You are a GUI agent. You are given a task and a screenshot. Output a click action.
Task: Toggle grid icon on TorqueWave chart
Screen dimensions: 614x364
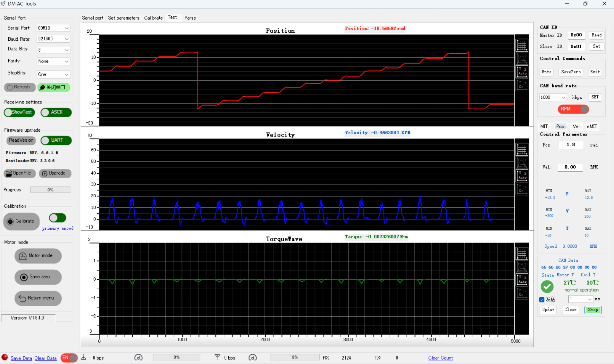pos(522,253)
